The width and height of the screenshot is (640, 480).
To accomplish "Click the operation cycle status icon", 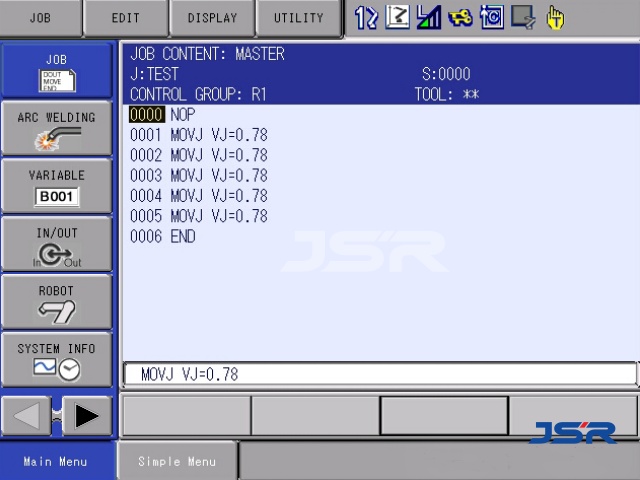I will point(492,18).
